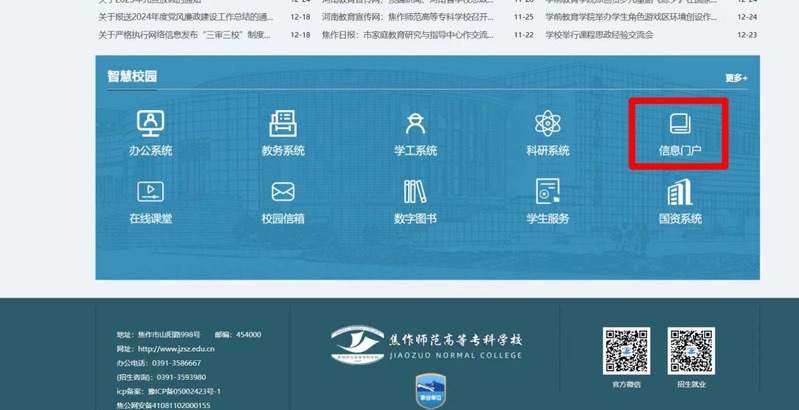
Task: Click the 数字图书 digital library icon
Action: (415, 201)
